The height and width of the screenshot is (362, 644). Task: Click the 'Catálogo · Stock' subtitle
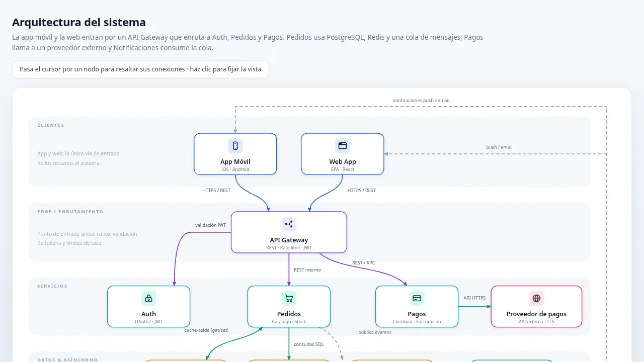tap(289, 322)
